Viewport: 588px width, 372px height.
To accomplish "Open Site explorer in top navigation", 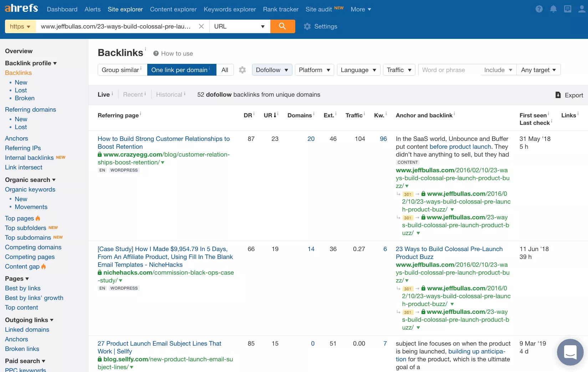I will click(x=125, y=9).
